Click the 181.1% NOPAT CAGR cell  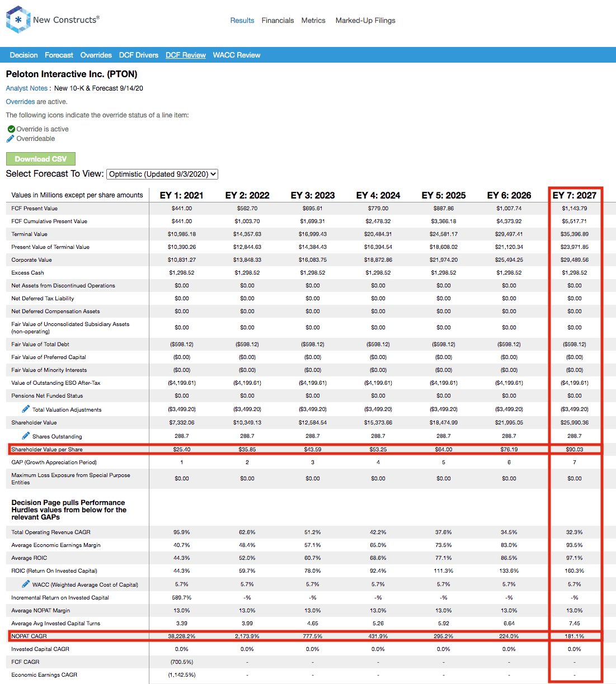point(575,636)
